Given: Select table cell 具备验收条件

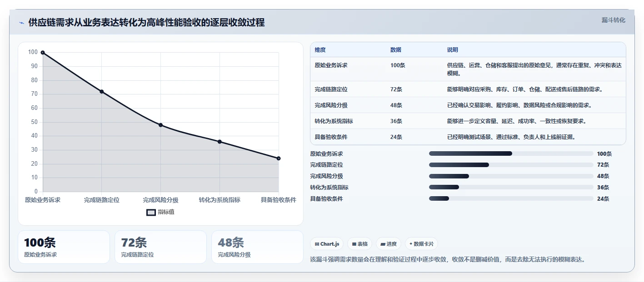Looking at the screenshot, I should (x=331, y=137).
